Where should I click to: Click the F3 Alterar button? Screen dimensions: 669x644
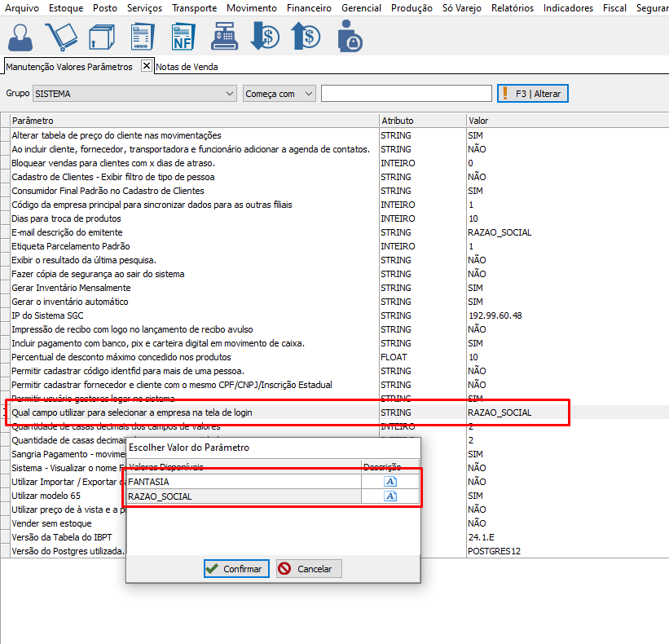[533, 94]
